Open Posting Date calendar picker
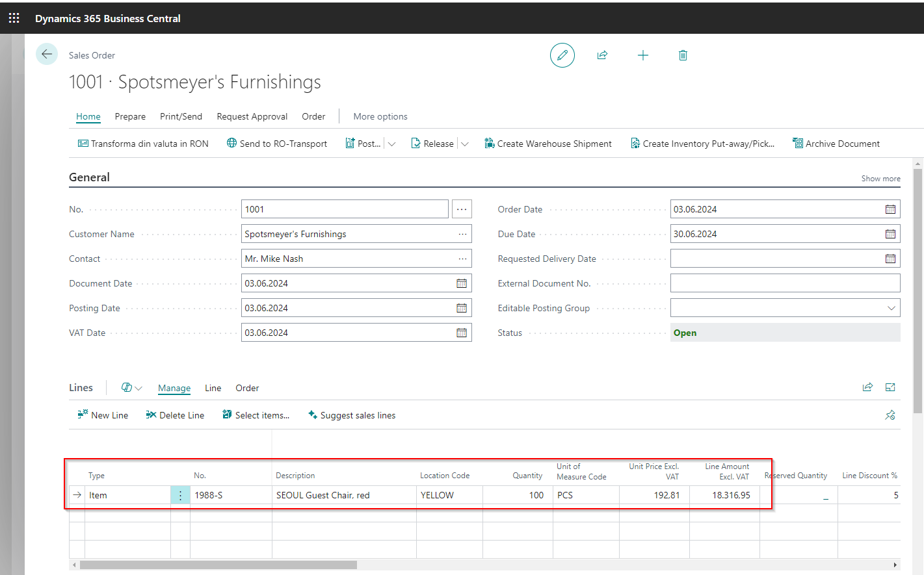The height and width of the screenshot is (575, 924). [x=462, y=308]
